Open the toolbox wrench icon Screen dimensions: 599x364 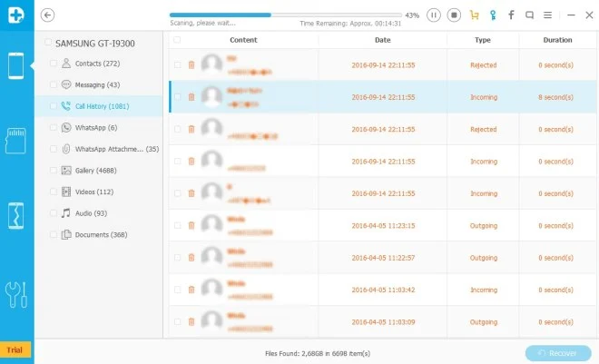tap(16, 295)
